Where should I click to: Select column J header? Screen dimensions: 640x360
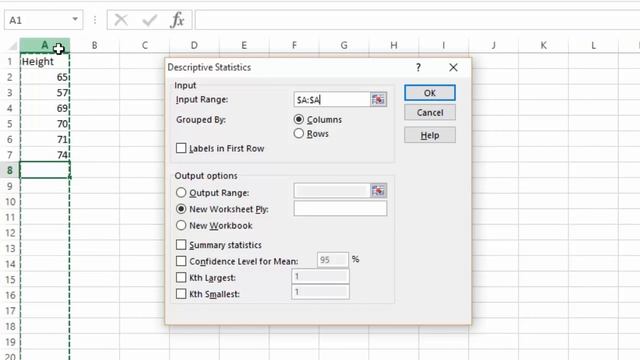click(493, 45)
